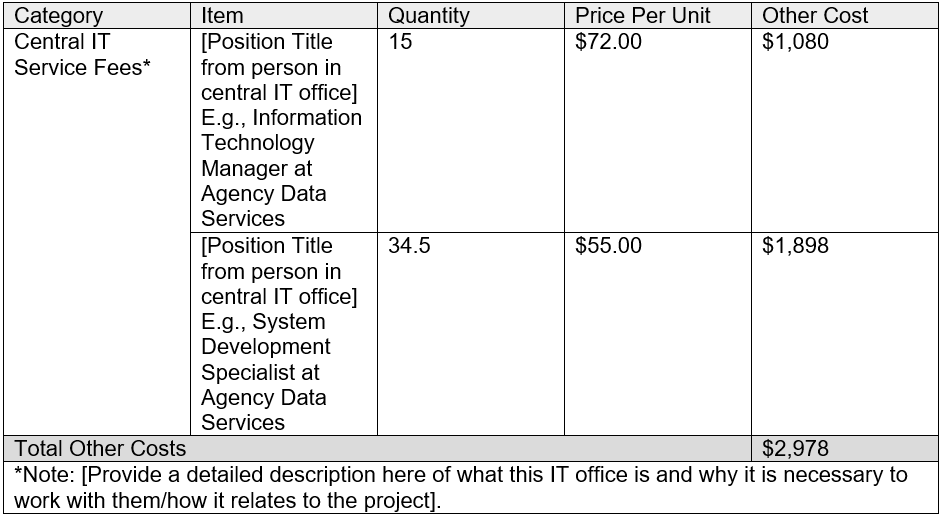The image size is (940, 516).
Task: Select the 34.5 quantity cell
Action: click(x=409, y=246)
